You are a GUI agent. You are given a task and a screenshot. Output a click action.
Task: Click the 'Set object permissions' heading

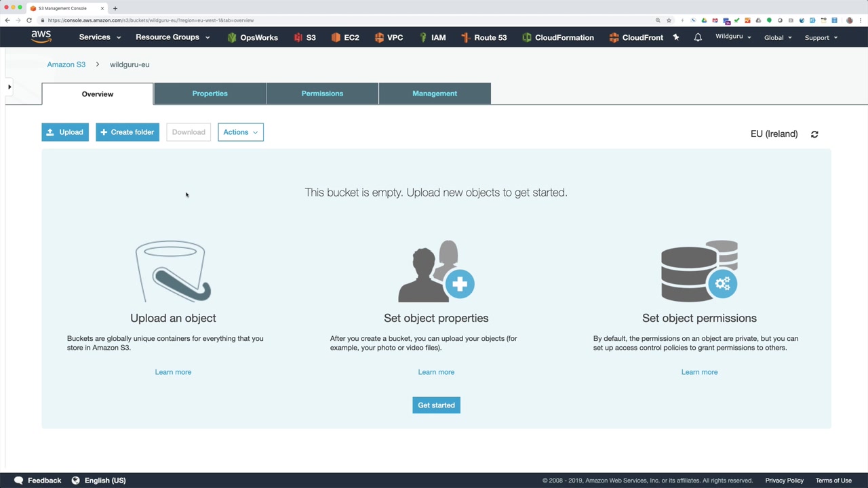click(699, 318)
